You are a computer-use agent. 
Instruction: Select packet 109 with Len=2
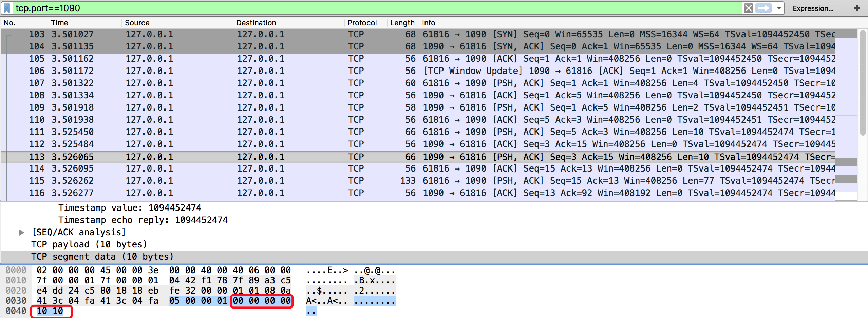pos(417,107)
